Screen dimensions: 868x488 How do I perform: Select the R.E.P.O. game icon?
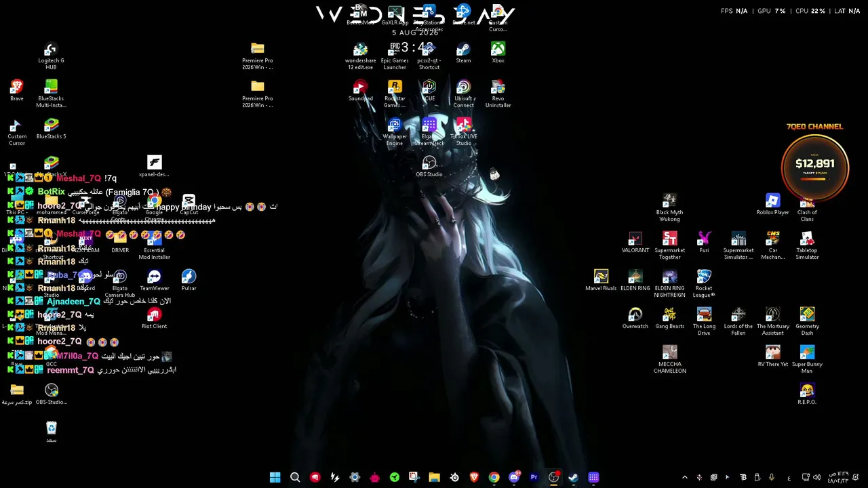pyautogui.click(x=807, y=394)
